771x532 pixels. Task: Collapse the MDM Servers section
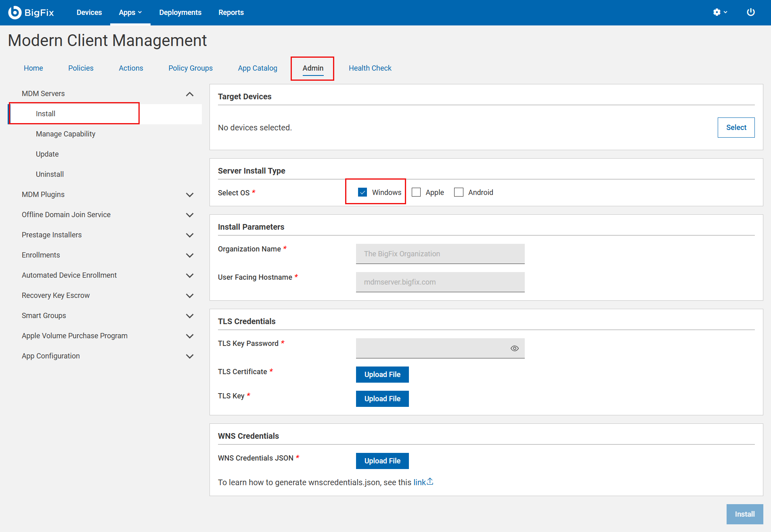[x=189, y=94]
